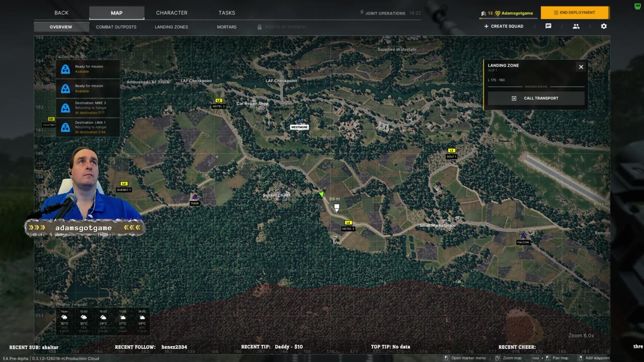
Task: Click the locked POINTS OF INTEREST tab
Action: click(x=282, y=27)
